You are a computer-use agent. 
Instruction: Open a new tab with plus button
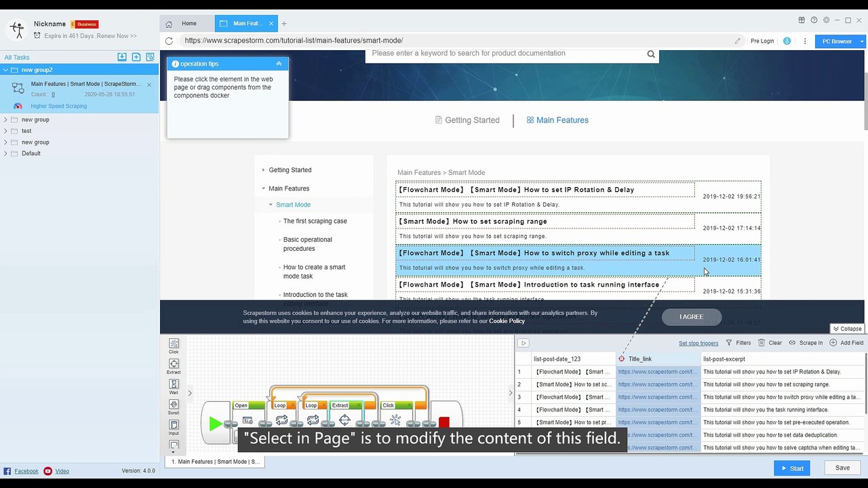coord(284,24)
